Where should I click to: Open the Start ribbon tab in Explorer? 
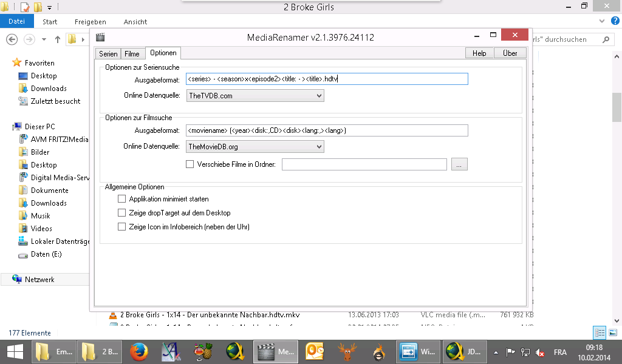50,22
